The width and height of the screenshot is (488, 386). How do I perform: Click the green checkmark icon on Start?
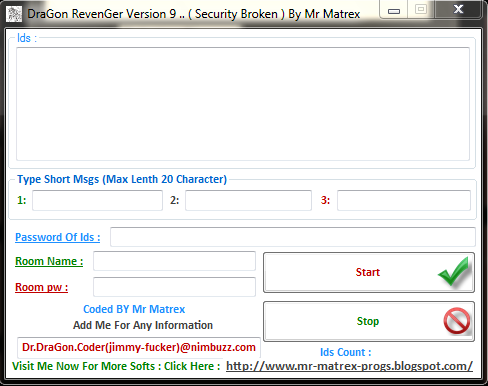pos(454,272)
